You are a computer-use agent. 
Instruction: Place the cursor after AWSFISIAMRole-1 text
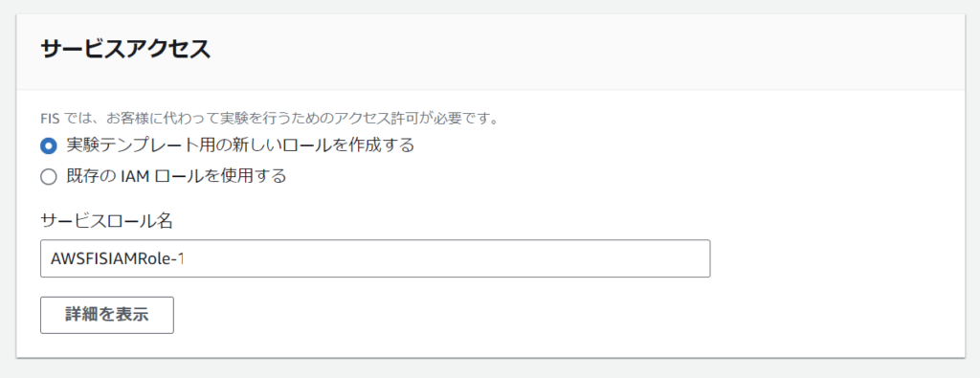pyautogui.click(x=187, y=258)
